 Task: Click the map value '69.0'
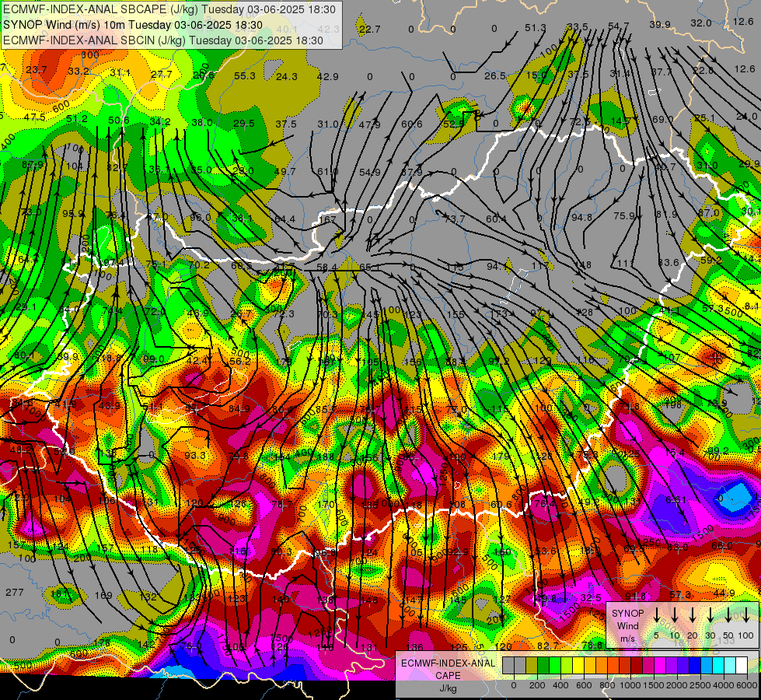coord(663,119)
